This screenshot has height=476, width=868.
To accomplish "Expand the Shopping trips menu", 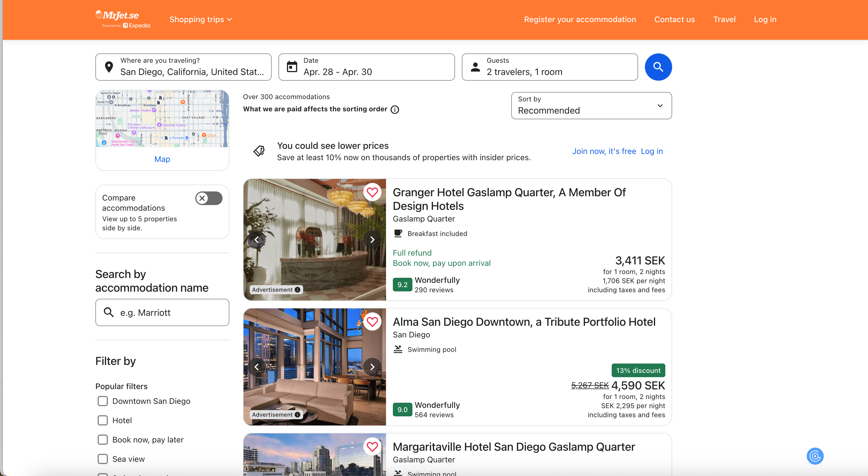I will [x=200, y=20].
